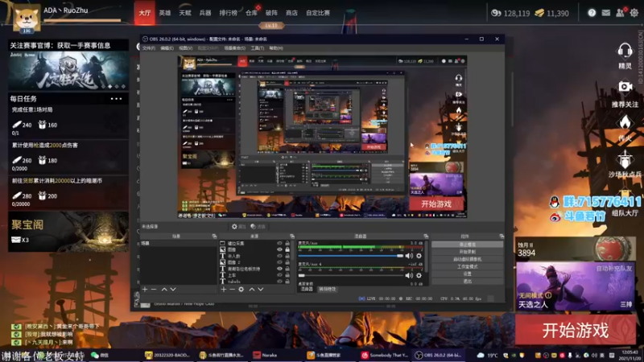The width and height of the screenshot is (644, 362).
Task: Toggle lock of 感谢各位老板支持 source
Action: point(287,269)
